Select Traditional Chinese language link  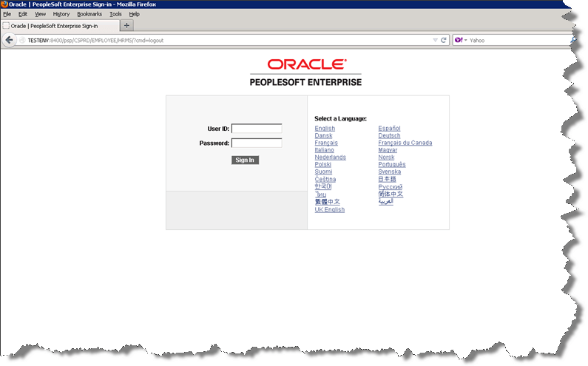click(328, 202)
